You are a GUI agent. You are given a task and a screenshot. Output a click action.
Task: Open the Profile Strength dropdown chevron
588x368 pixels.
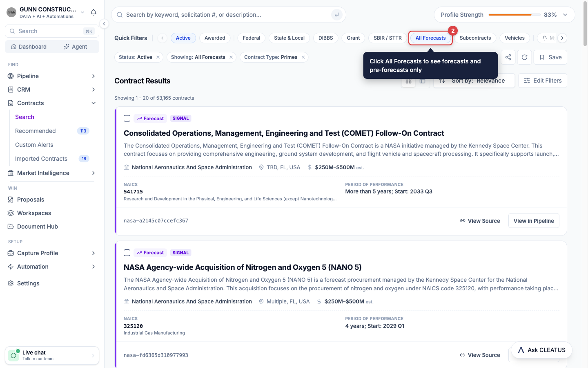click(565, 15)
